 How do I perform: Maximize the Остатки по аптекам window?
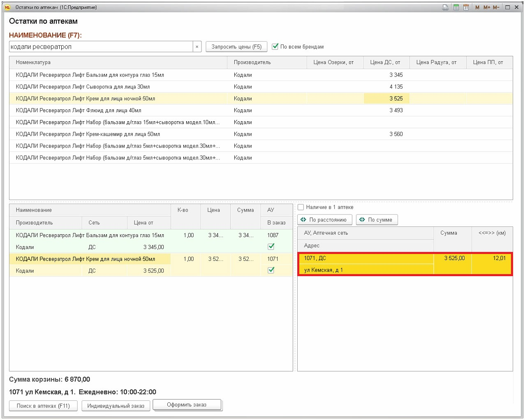(508, 7)
